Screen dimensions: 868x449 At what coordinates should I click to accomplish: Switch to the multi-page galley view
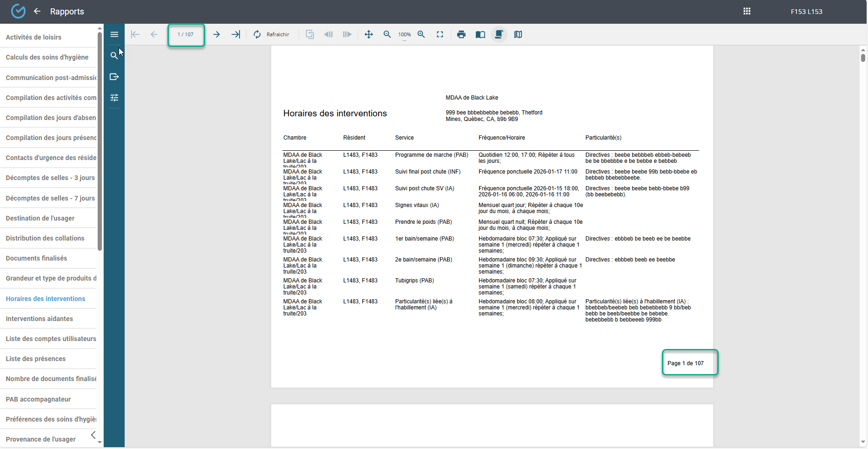[x=518, y=34]
